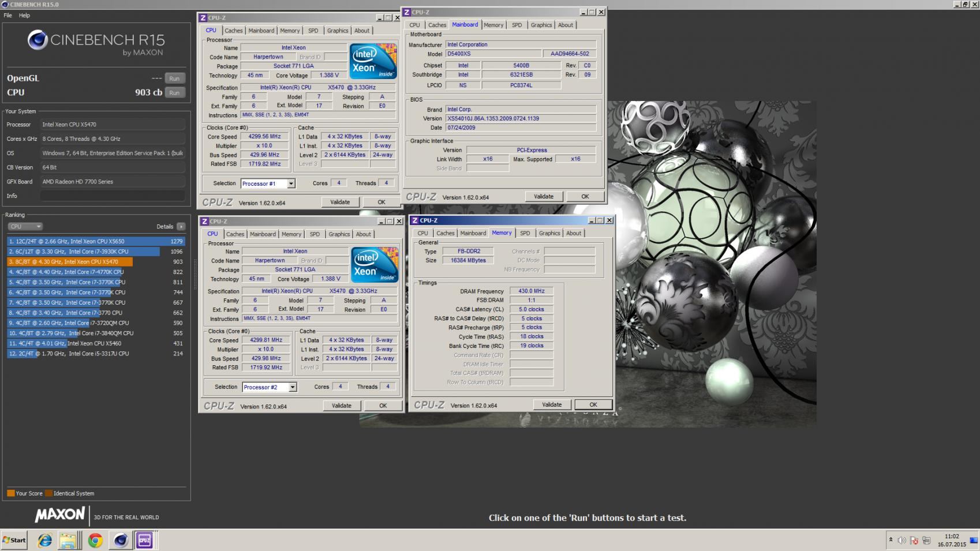Image resolution: width=980 pixels, height=551 pixels.
Task: Click the CPU-Z title icon of Memory window
Action: click(415, 220)
